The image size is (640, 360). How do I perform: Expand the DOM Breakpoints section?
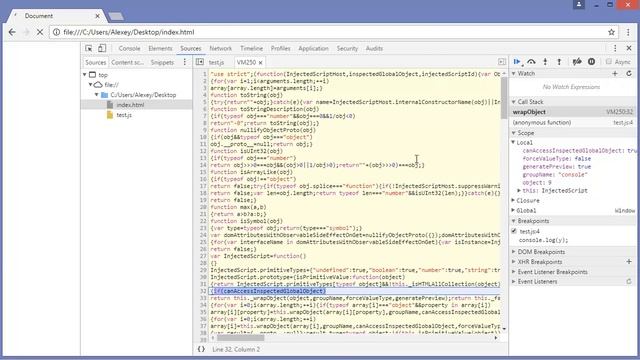tap(514, 252)
